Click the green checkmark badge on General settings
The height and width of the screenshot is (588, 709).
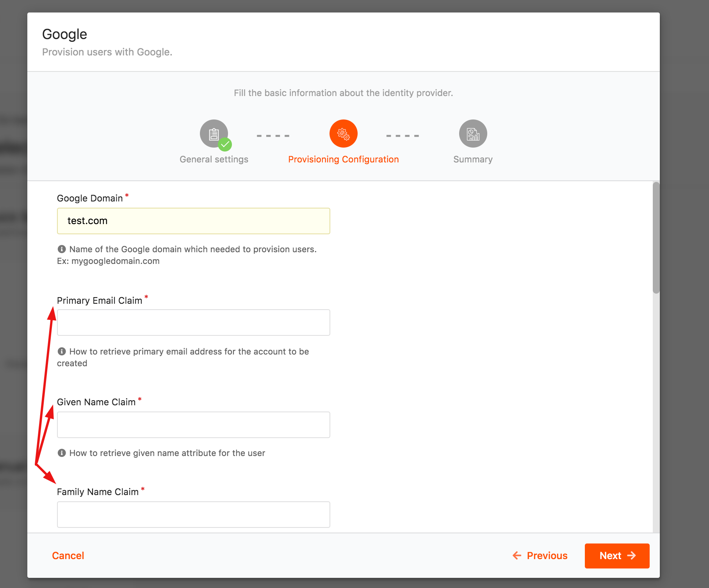pos(225,144)
